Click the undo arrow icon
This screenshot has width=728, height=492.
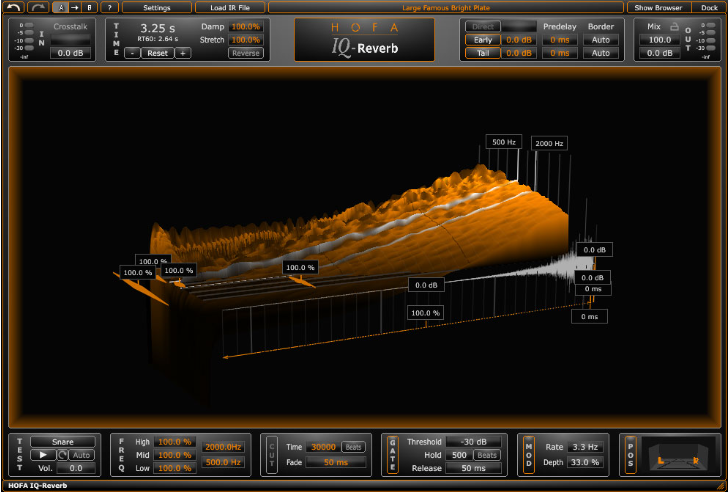[x=14, y=7]
